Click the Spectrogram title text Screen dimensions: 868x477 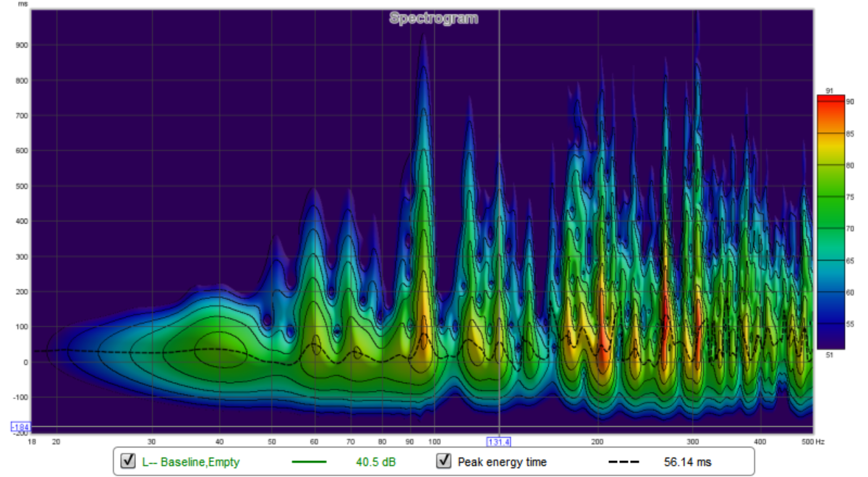pyautogui.click(x=433, y=18)
